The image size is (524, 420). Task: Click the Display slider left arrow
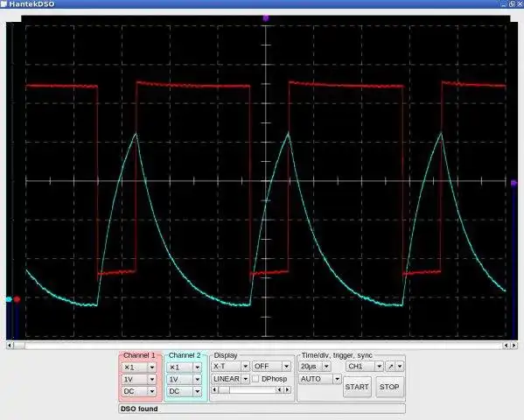tap(215, 389)
